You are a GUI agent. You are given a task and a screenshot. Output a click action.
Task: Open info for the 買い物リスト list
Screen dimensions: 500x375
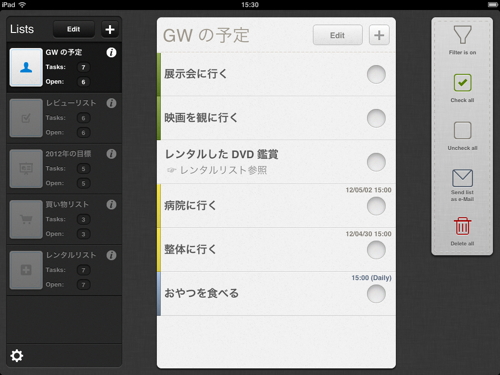coord(111,204)
